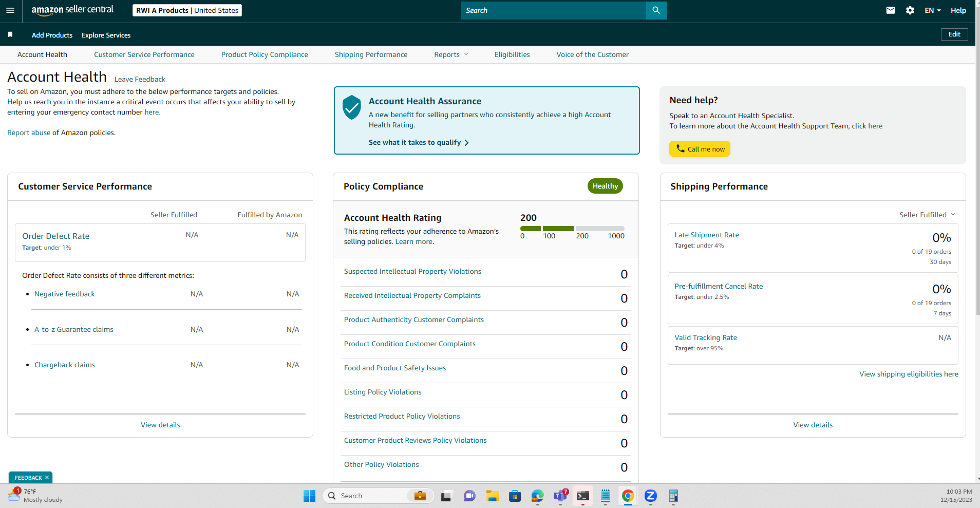The height and width of the screenshot is (508, 980).
Task: Open the Zoom taskbar icon
Action: click(651, 496)
